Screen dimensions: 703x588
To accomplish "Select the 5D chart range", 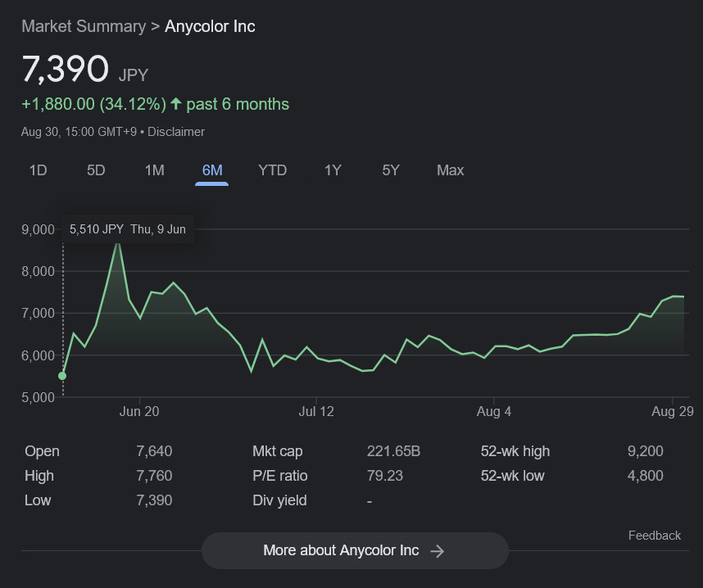I will [x=96, y=170].
